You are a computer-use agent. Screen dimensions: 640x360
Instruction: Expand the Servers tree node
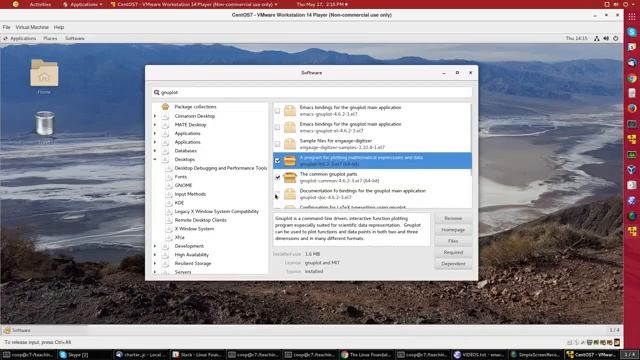pyautogui.click(x=155, y=272)
